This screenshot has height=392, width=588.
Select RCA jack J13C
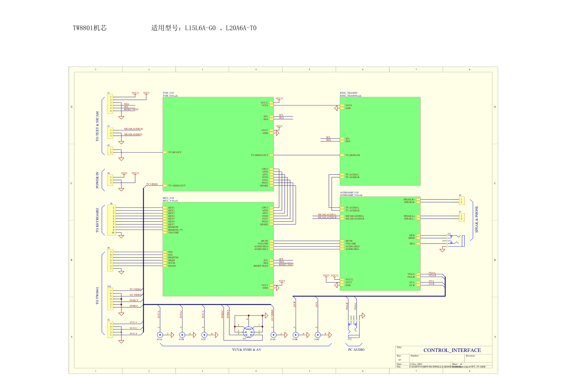pos(204,334)
